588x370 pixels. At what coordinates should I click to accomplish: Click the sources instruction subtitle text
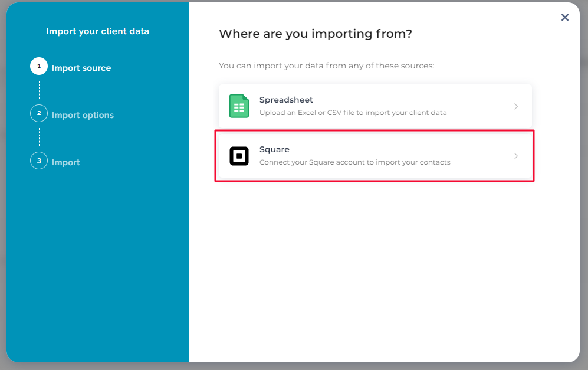coord(326,66)
